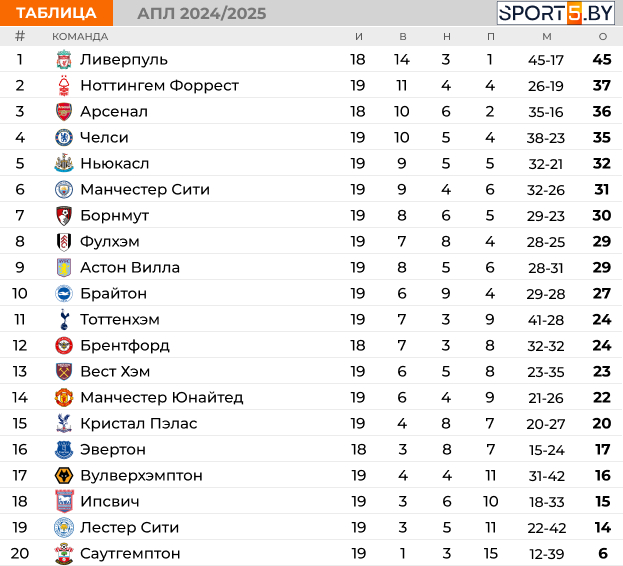Select the Arsenal cannon badge
Screen dimensions: 623x566
point(64,112)
